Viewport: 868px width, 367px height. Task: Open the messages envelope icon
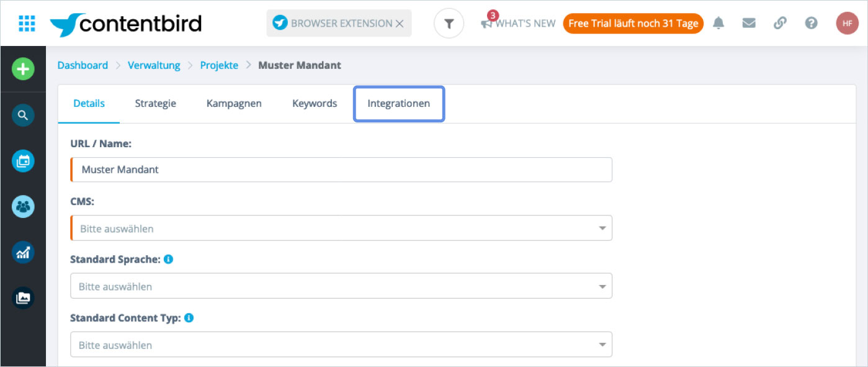click(x=749, y=24)
